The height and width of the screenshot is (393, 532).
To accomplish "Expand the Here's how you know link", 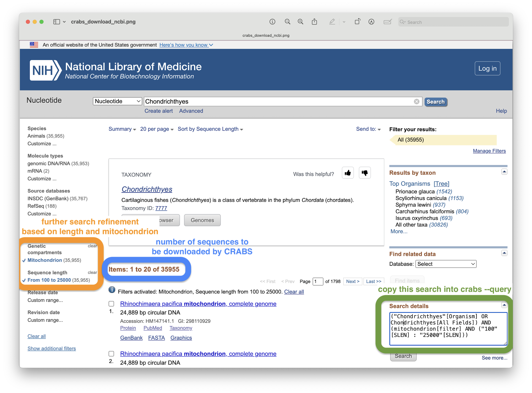I will pos(186,45).
